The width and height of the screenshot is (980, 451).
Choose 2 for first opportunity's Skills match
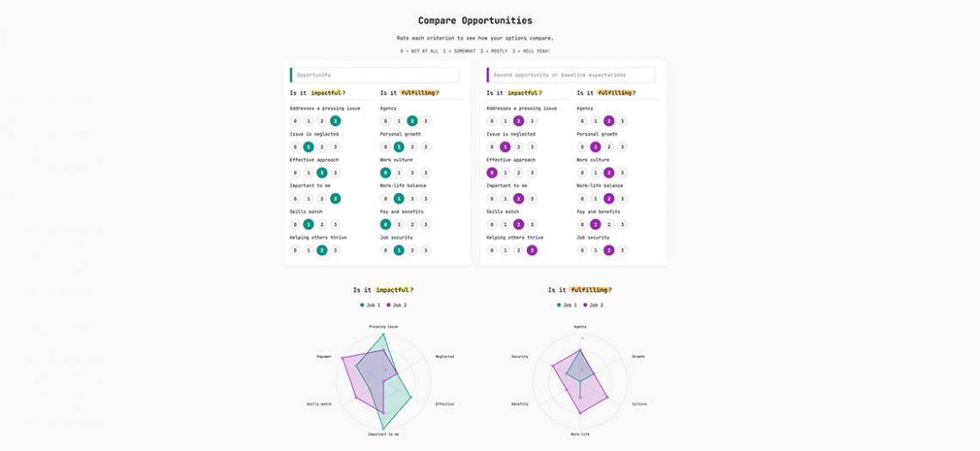[x=322, y=224]
